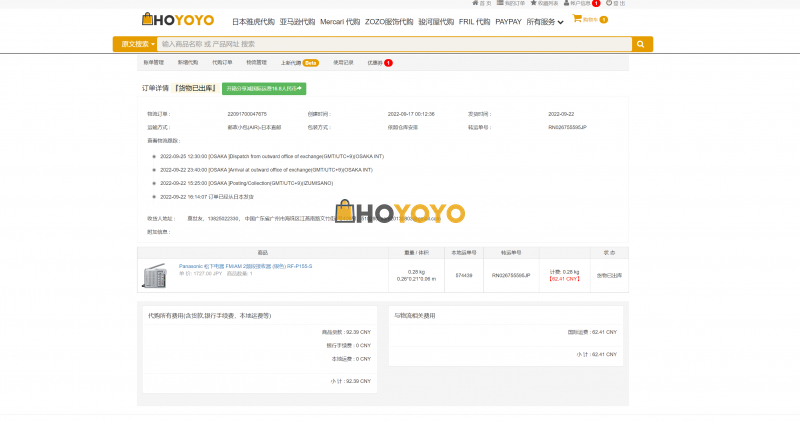Click the 『货物已出库』 order status label
Image resolution: width=800 pixels, height=422 pixels.
[196, 89]
